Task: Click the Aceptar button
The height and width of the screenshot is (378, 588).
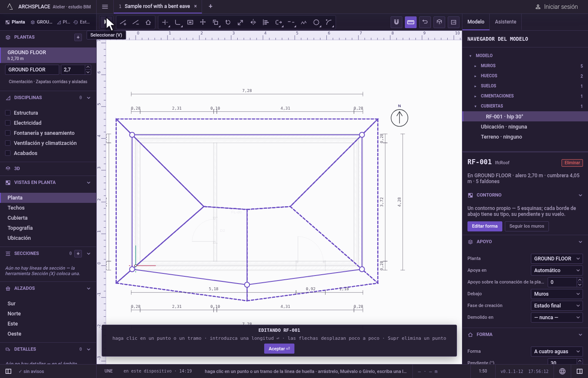Action: [279, 349]
